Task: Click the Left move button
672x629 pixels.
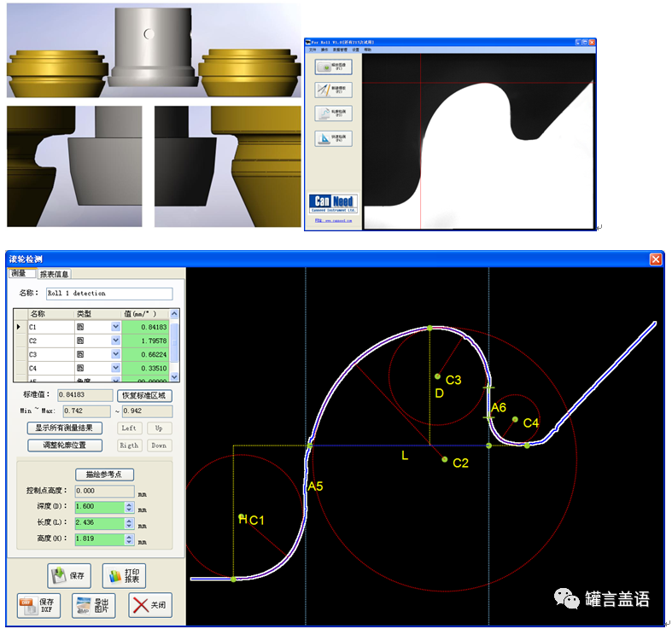Action: click(x=129, y=428)
